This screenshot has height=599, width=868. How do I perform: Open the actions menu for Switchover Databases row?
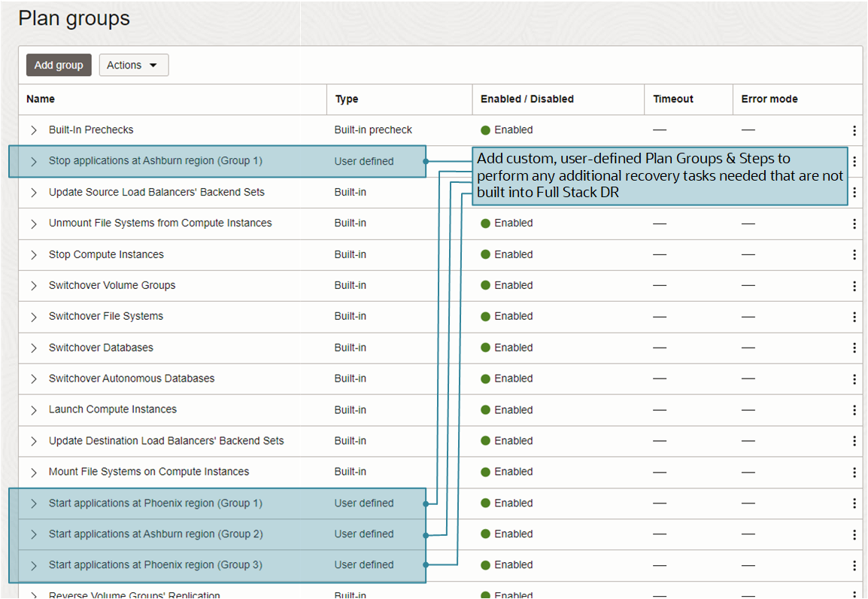[x=854, y=347]
